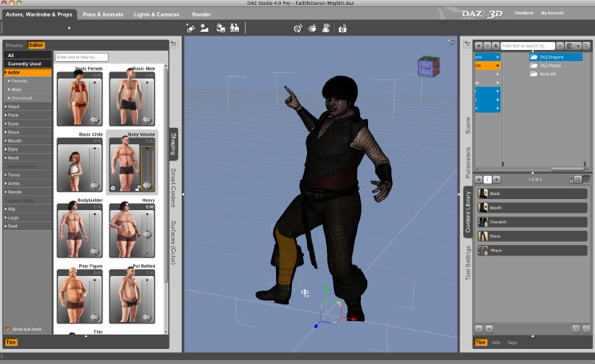595x364 pixels.
Task: Select the figure selection tool icon
Action: [x=326, y=28]
